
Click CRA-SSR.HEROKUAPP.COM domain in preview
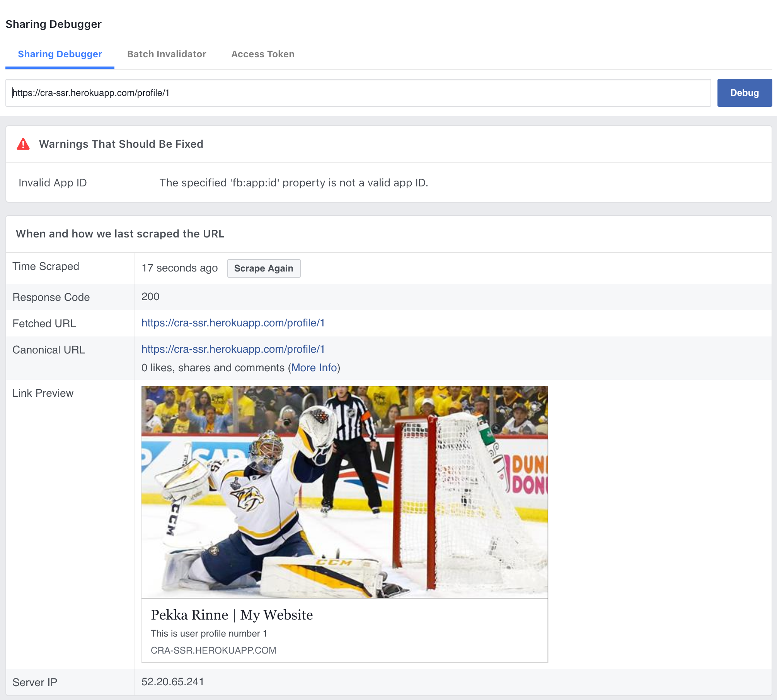click(213, 650)
